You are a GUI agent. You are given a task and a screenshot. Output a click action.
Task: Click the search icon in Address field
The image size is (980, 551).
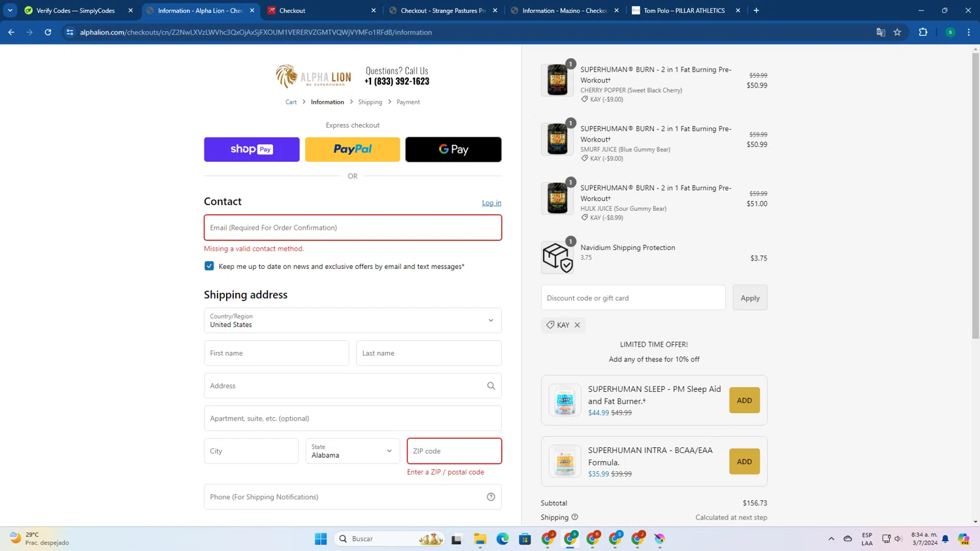click(x=491, y=386)
